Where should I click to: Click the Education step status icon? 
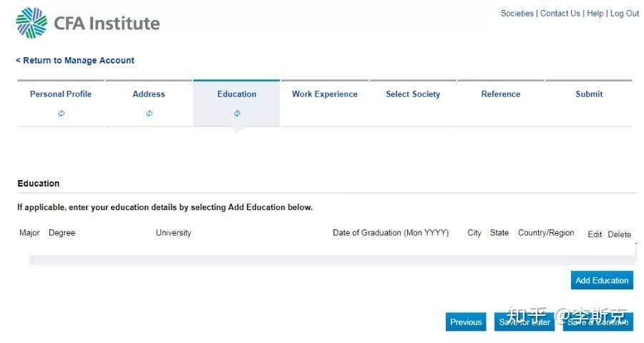click(237, 114)
